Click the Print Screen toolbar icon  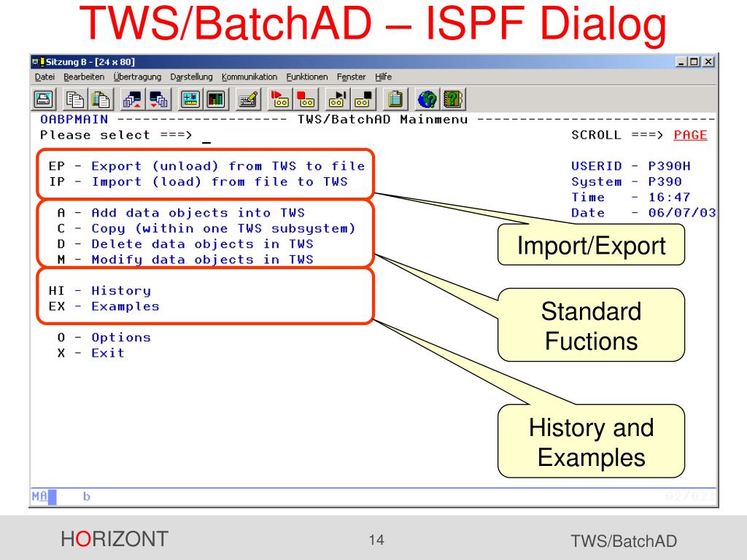[x=44, y=99]
